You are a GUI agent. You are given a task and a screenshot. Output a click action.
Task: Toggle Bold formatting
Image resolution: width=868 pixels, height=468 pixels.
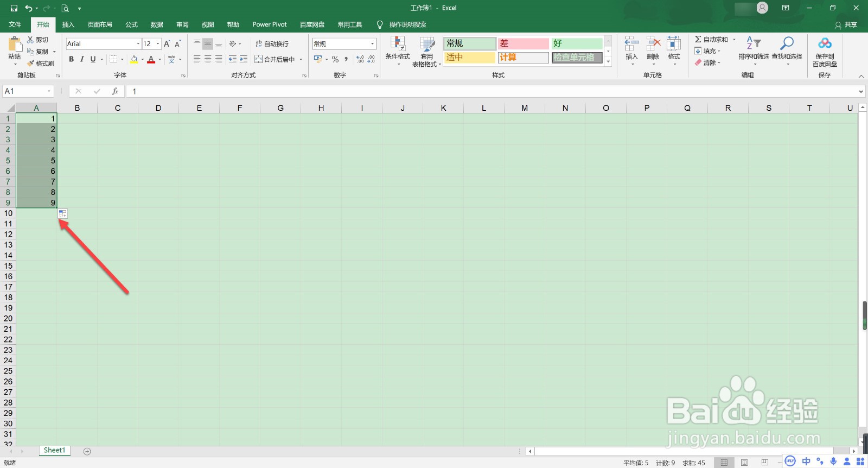coord(71,59)
